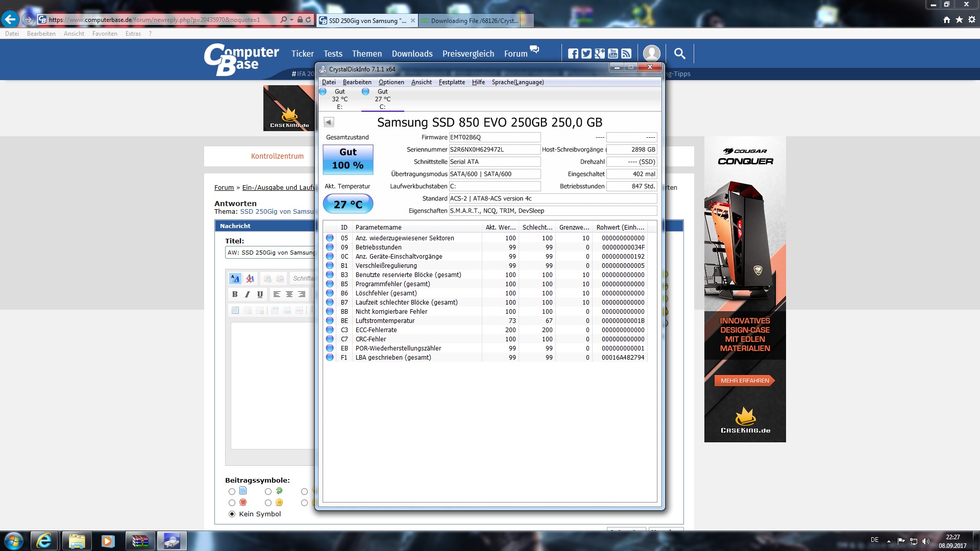This screenshot has height=551, width=980.
Task: Click the Bold formatting icon
Action: coord(235,294)
